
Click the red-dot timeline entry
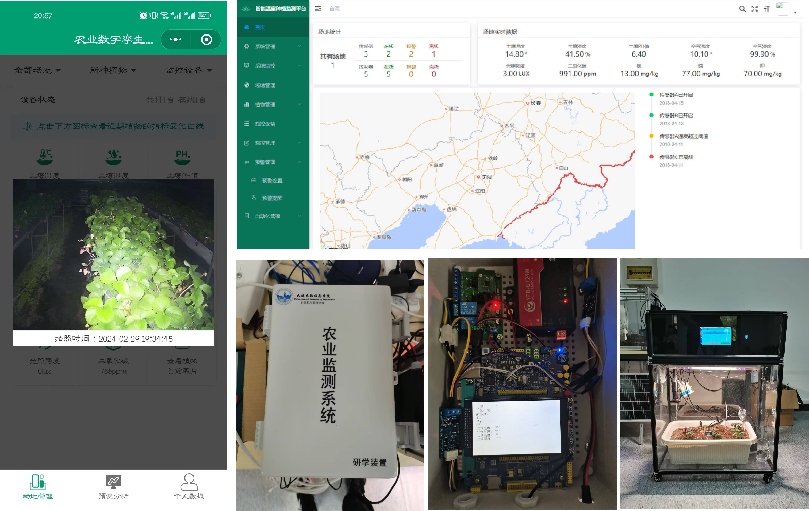coord(676,160)
